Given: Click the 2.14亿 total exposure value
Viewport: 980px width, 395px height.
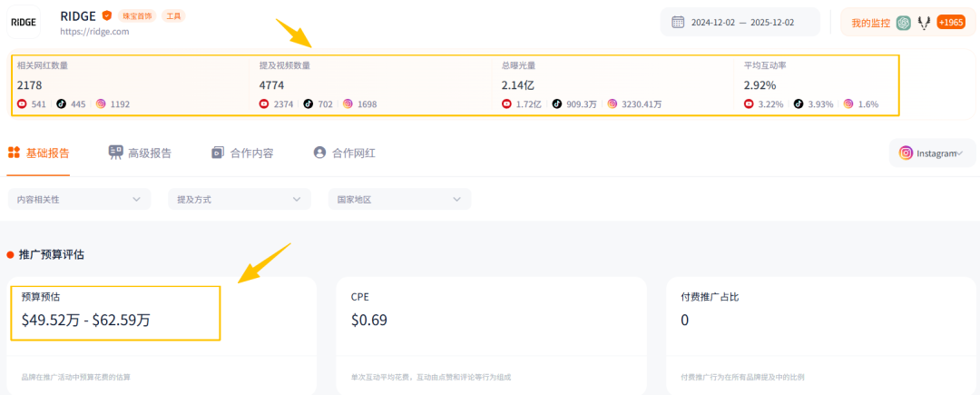Looking at the screenshot, I should [517, 85].
